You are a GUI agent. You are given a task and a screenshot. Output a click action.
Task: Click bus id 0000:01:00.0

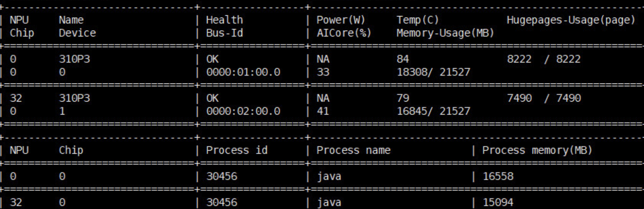[x=243, y=72]
